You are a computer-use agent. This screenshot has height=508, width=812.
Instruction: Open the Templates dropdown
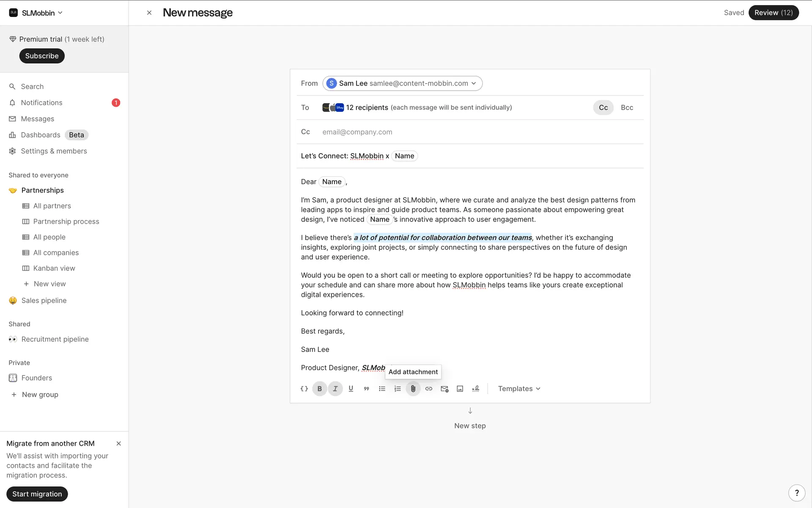[x=519, y=389]
